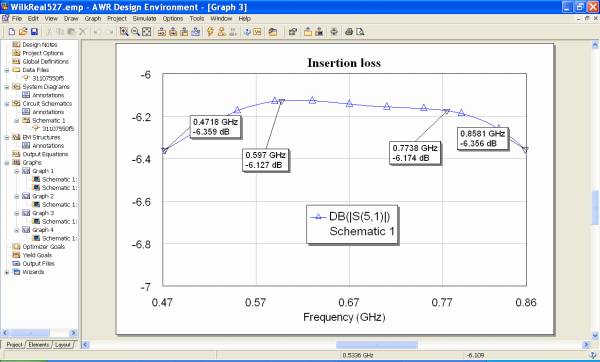The height and width of the screenshot is (362, 600).
Task: Click the printer icon in the toolbar
Action: (x=349, y=32)
